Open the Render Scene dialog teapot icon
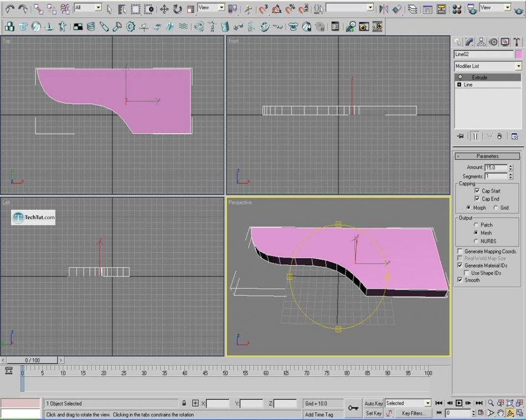Viewport: 526px width, 420px height. (x=472, y=9)
